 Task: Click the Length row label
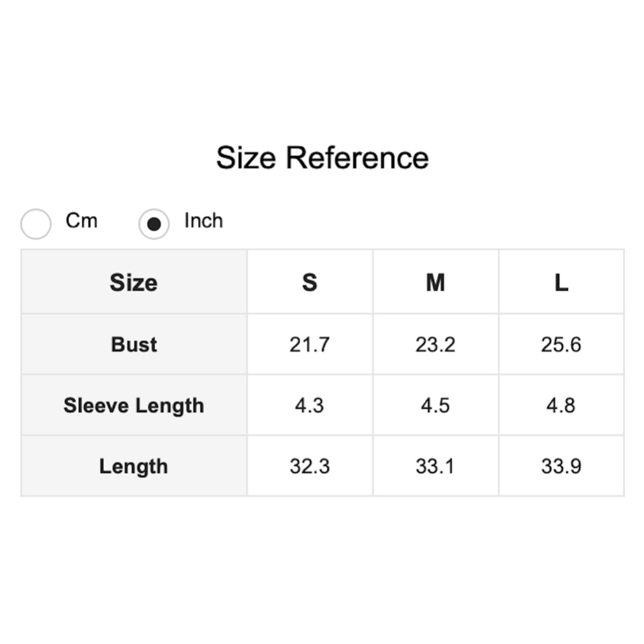134,466
